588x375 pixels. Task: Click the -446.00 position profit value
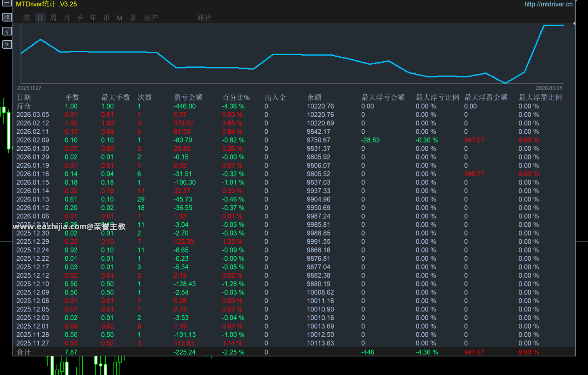point(185,106)
